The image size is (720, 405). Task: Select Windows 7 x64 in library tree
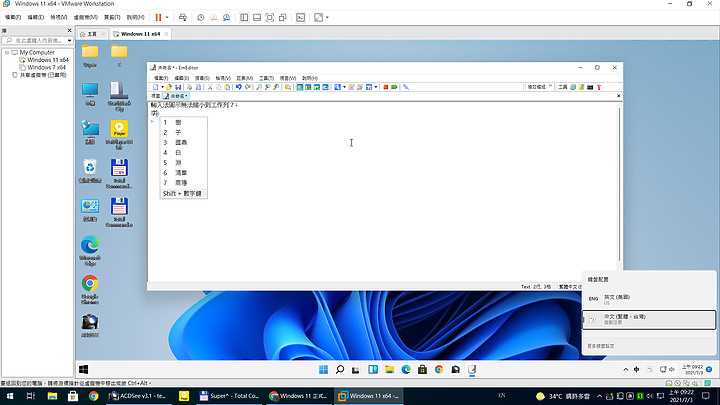(43, 68)
